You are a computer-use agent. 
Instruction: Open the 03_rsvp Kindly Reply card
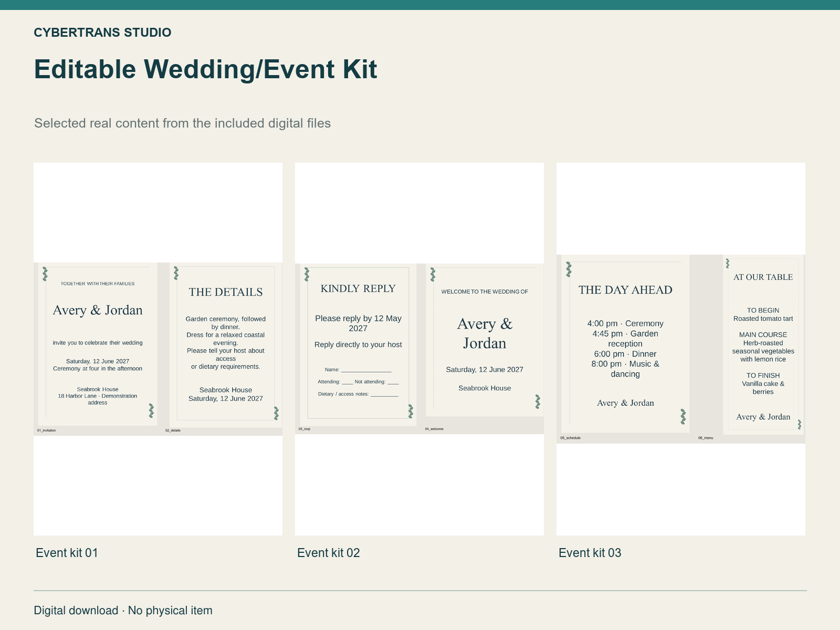[x=358, y=344]
